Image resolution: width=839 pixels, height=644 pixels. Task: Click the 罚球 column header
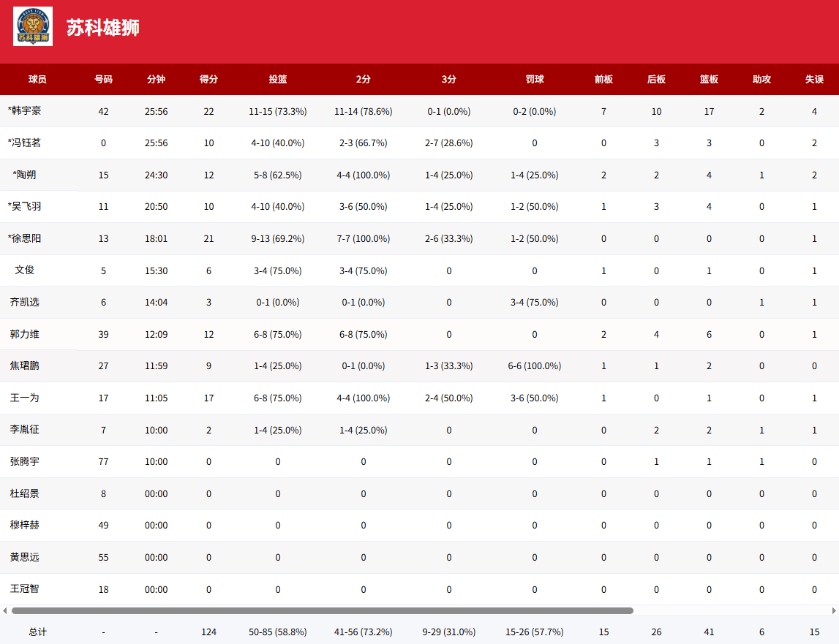(535, 79)
